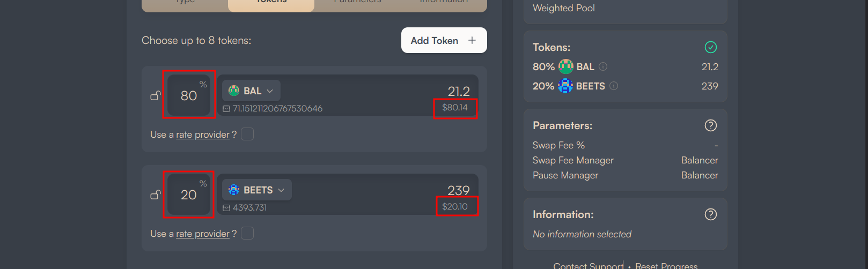The width and height of the screenshot is (868, 269).
Task: Edit the 80 percent weight field
Action: (x=189, y=95)
